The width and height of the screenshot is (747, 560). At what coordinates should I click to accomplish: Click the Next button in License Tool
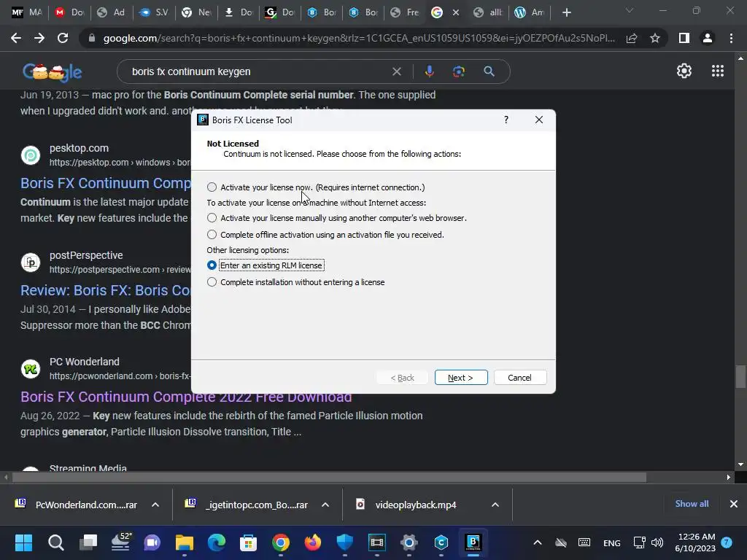pos(461,378)
